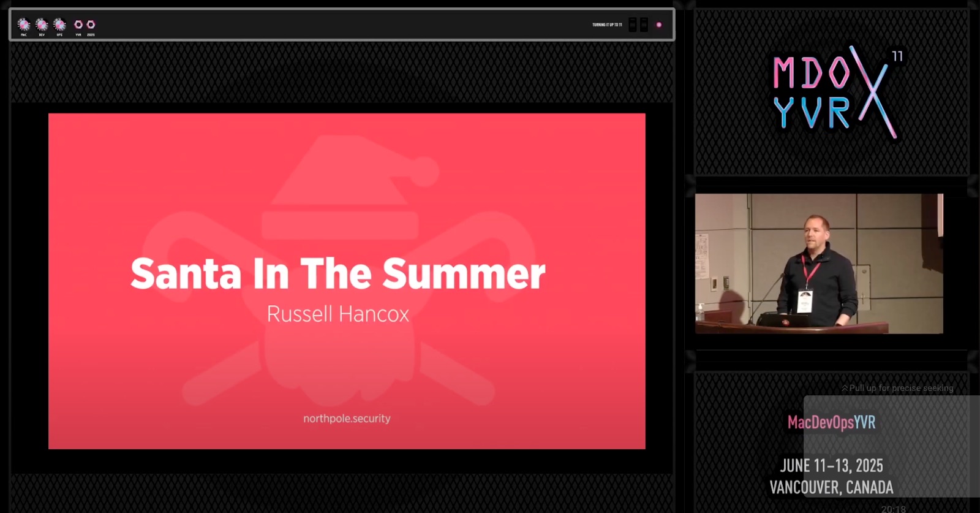Click the pink power LED indicator
The height and width of the screenshot is (513, 980).
(659, 25)
